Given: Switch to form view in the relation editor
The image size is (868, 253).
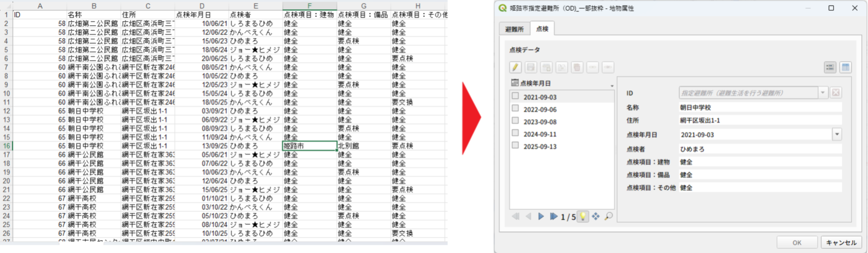Looking at the screenshot, I should click(829, 67).
